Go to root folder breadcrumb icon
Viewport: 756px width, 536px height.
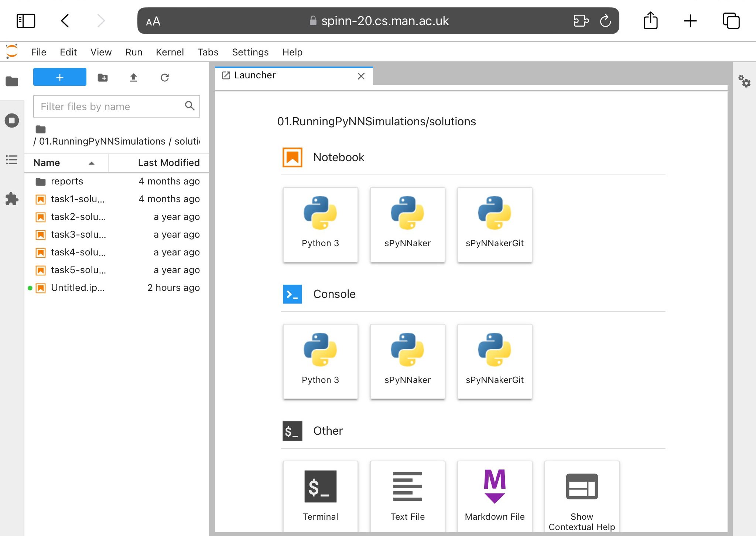pos(41,129)
